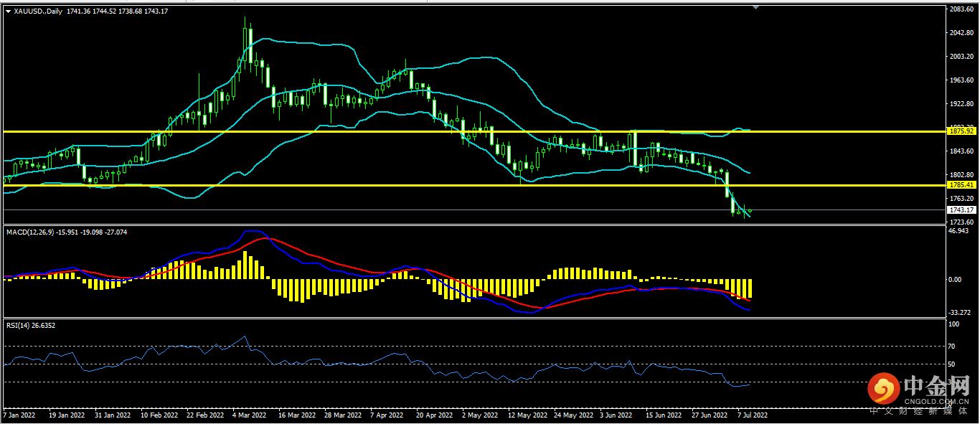Click the 7 Jul 2022 date label

click(753, 415)
